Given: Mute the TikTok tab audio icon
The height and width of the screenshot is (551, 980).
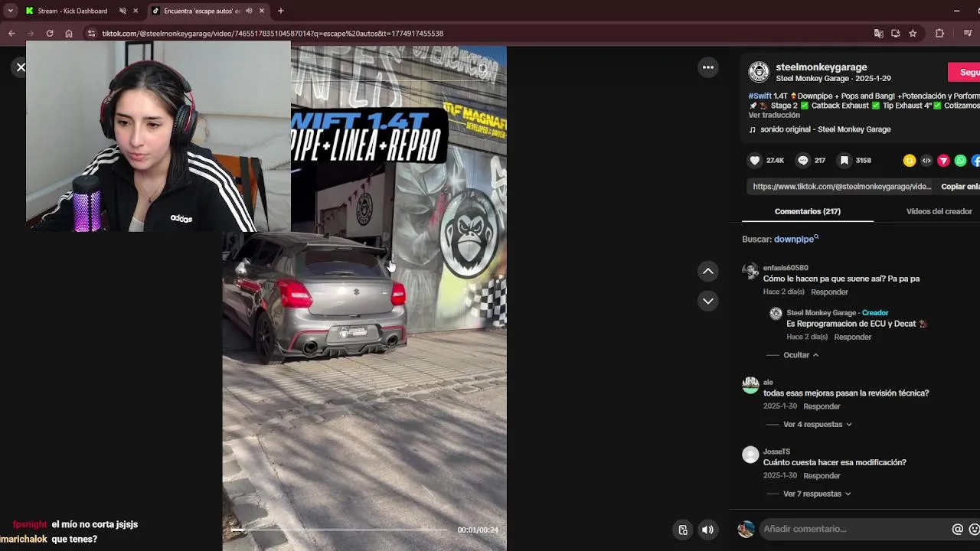Looking at the screenshot, I should click(249, 11).
